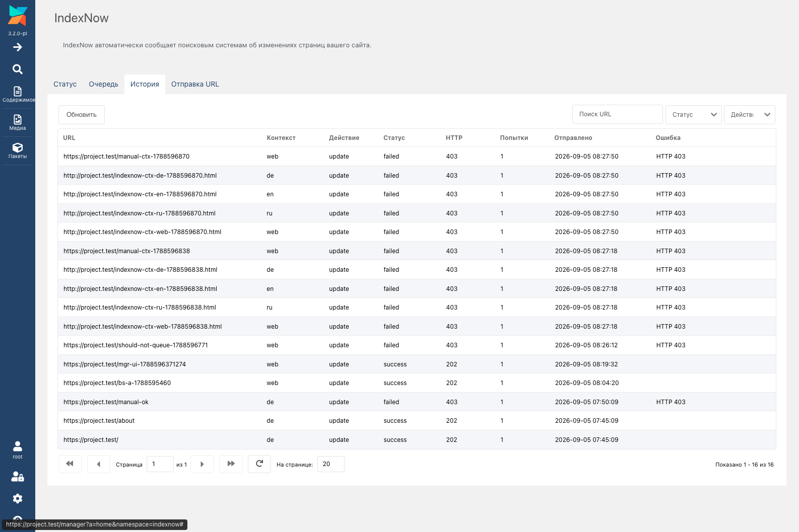This screenshot has width=799, height=532.
Task: Click the Обновить button
Action: (82, 115)
